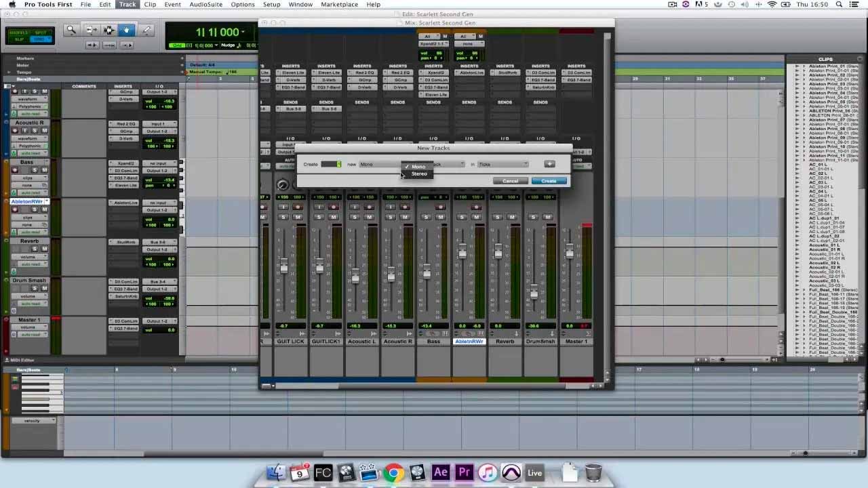This screenshot has height=488, width=868.
Task: Click the number of new tracks field
Action: point(331,164)
